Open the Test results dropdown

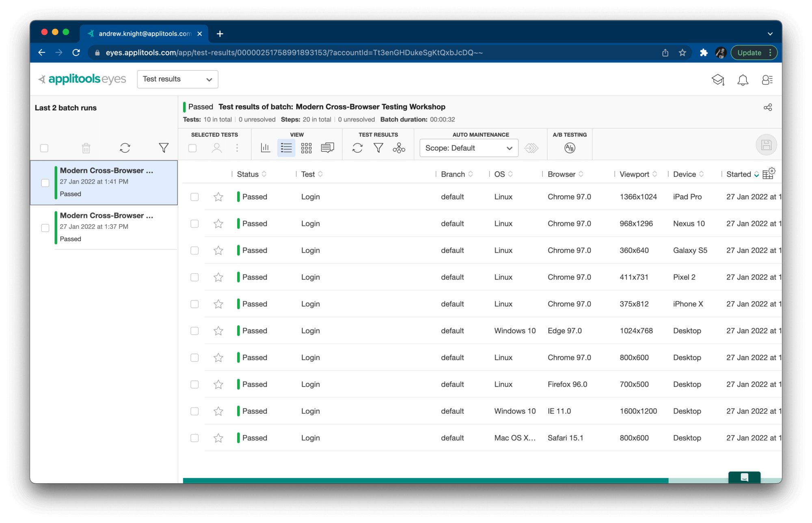click(177, 79)
